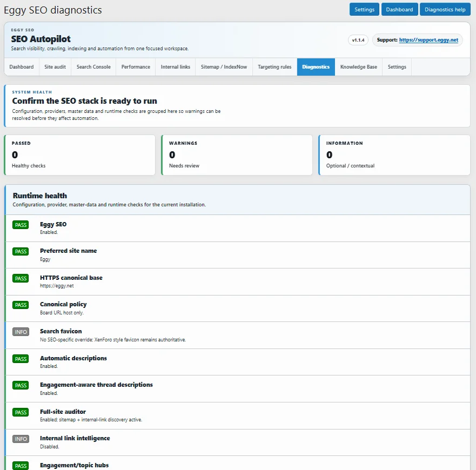Open the Performance tab

click(136, 67)
